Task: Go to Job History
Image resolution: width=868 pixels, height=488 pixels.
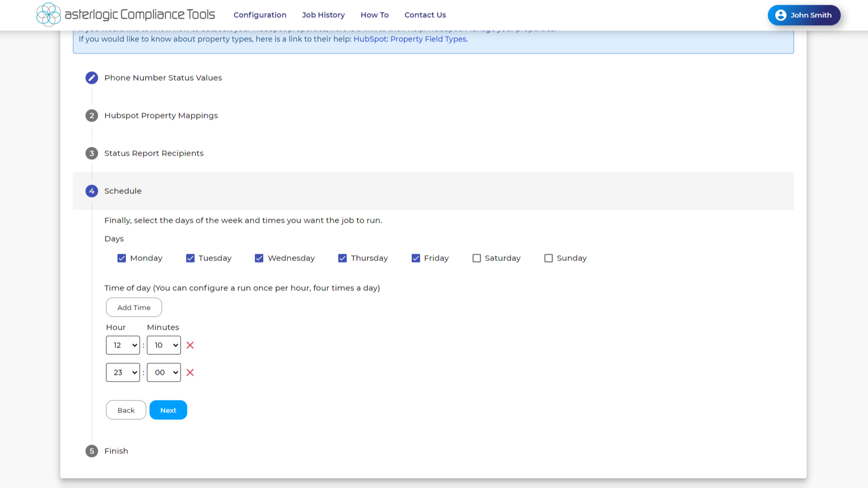Action: [x=323, y=15]
